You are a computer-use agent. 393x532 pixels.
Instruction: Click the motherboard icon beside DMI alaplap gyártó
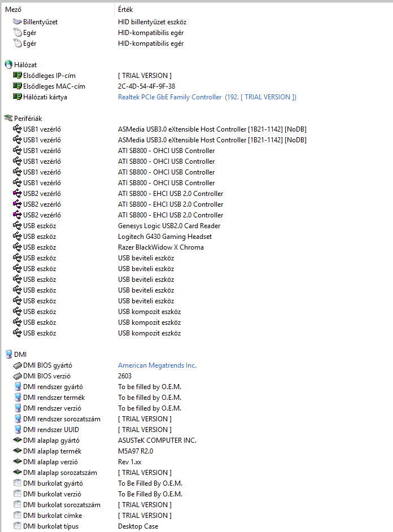[x=18, y=440]
